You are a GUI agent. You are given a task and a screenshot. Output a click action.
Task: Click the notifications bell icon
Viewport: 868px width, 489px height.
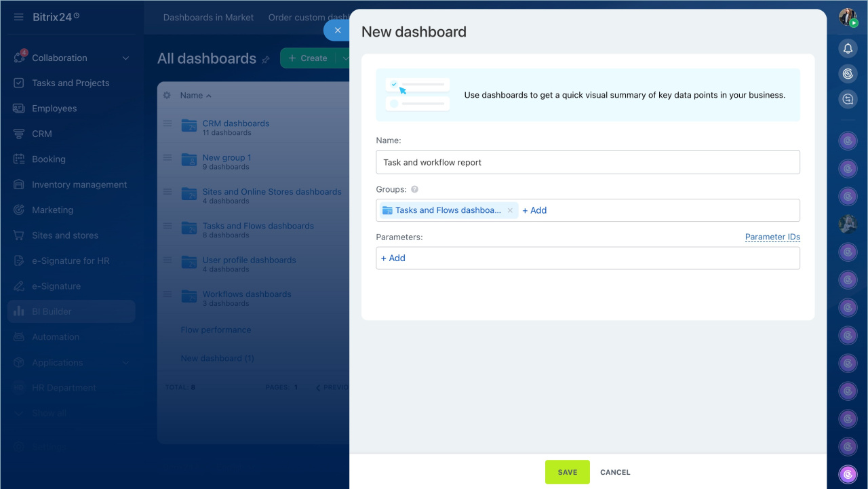(x=847, y=48)
